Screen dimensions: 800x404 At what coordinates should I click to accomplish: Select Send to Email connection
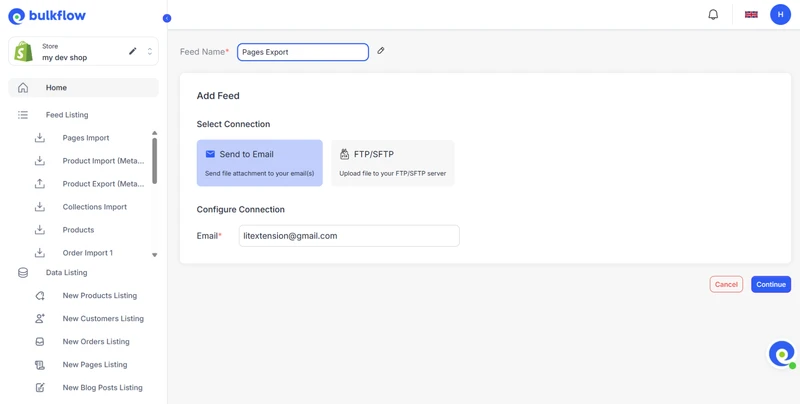pyautogui.click(x=260, y=163)
